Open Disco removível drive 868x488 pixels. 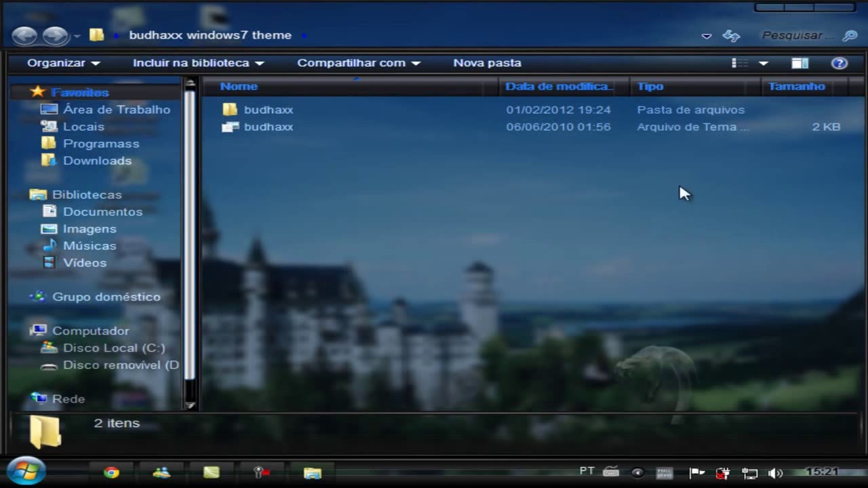[121, 365]
